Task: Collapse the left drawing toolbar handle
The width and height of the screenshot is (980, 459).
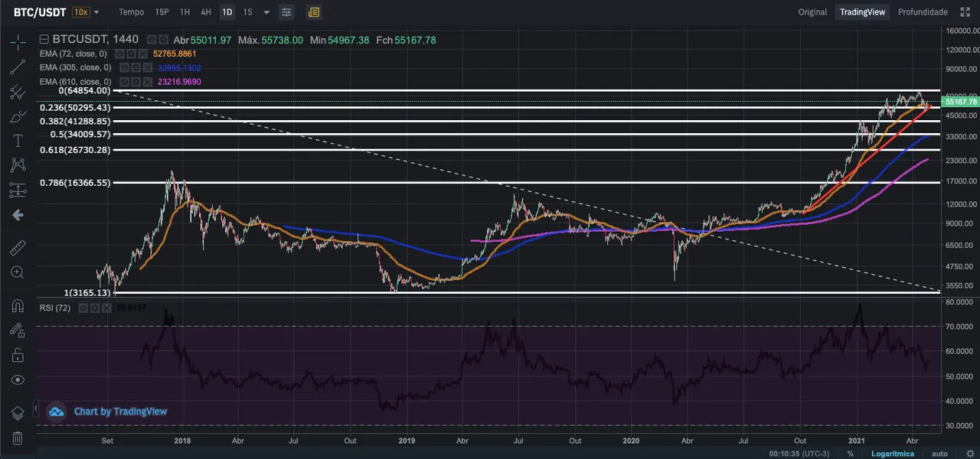Action: 34,409
